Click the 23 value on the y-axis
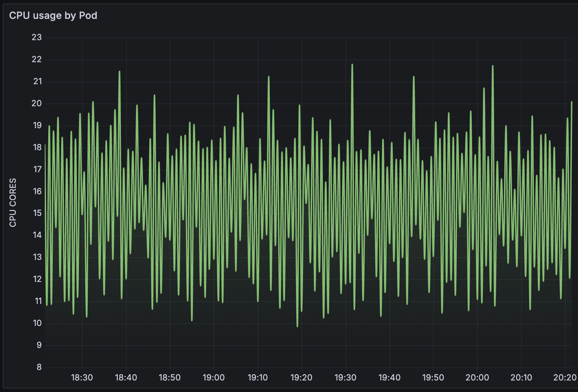The image size is (578, 392). (x=37, y=37)
